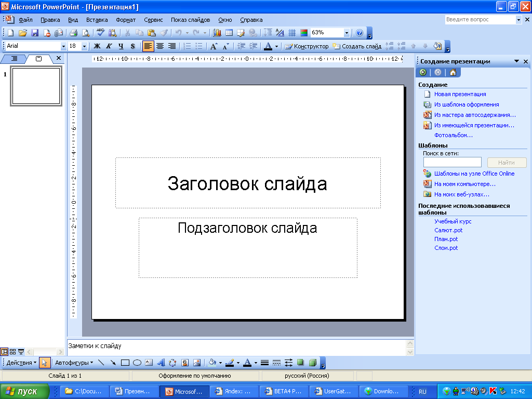Select the Oval shape tool
532x399 pixels.
coord(137,363)
